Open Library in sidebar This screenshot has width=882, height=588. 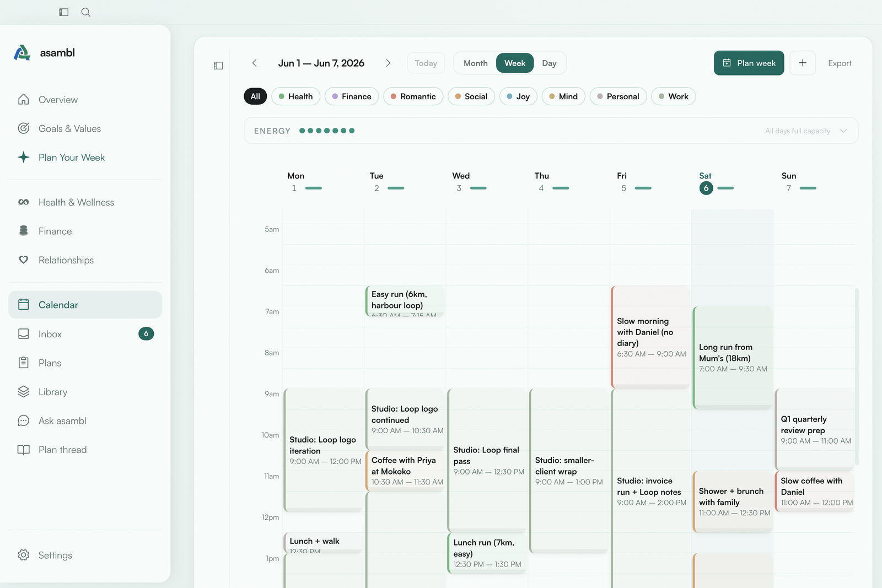point(85,392)
